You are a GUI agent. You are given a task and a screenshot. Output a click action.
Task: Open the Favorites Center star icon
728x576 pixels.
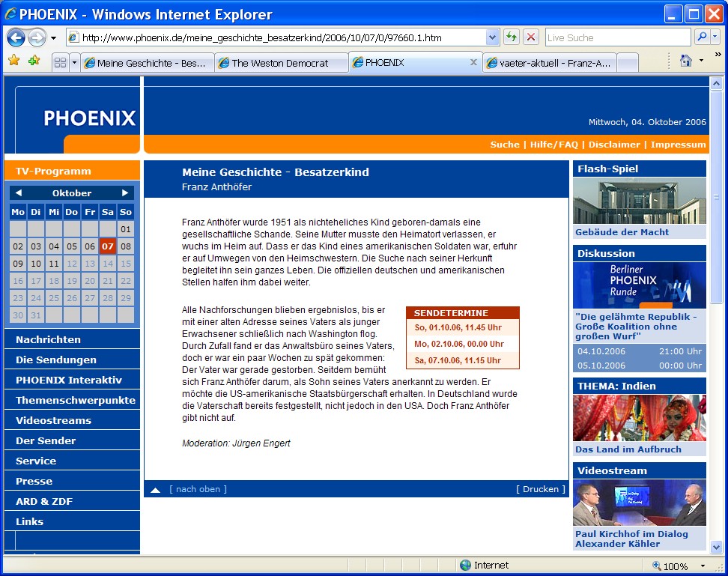click(14, 61)
